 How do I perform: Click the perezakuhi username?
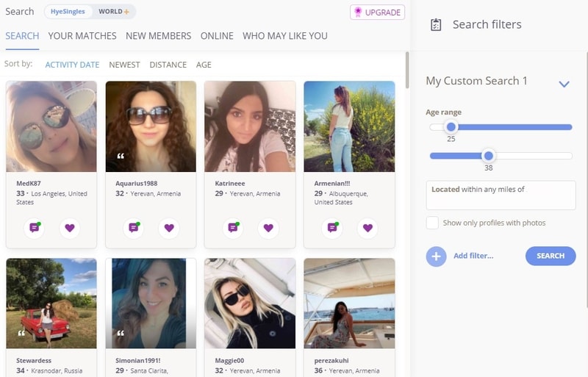(331, 361)
